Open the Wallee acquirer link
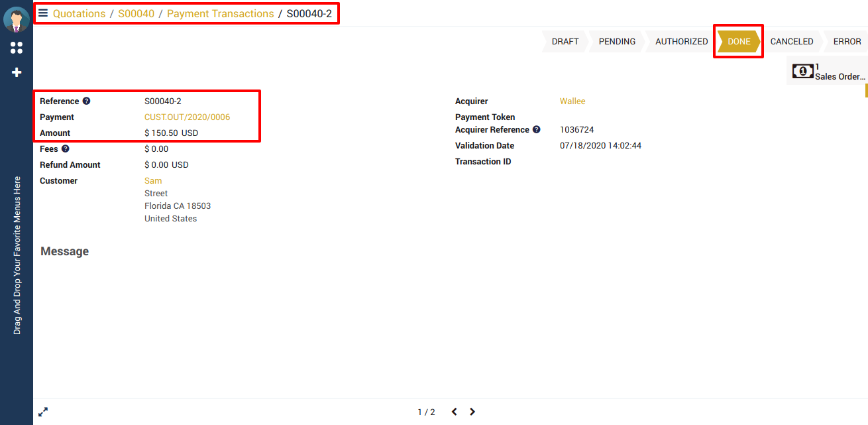This screenshot has width=868, height=425. coord(572,101)
